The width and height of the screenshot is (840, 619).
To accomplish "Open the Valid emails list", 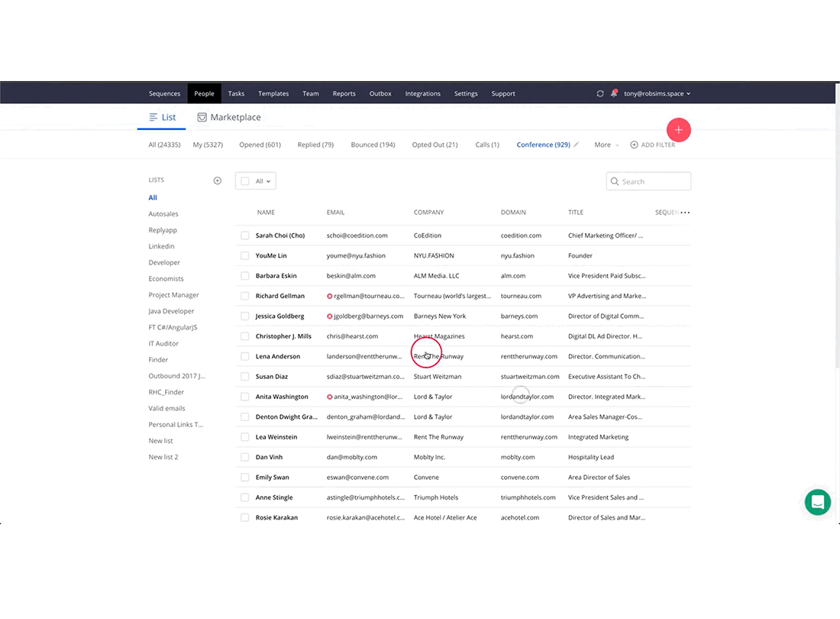I will [x=166, y=408].
